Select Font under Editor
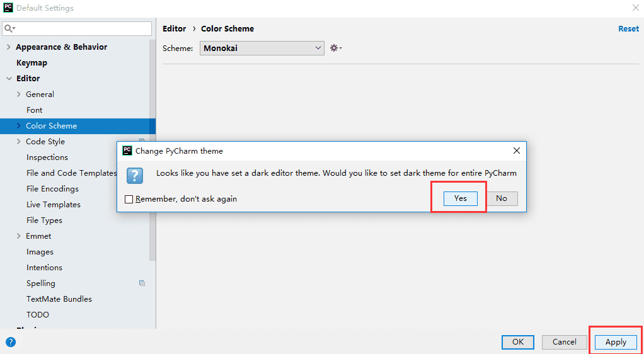644x354 pixels. [x=35, y=110]
